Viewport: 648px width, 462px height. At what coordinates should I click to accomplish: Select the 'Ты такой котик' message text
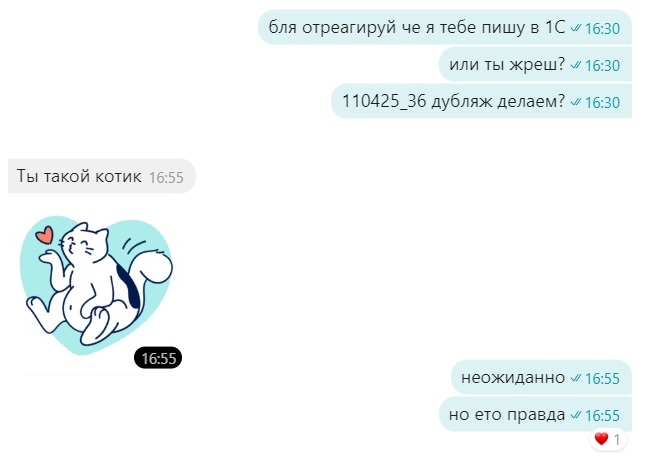[x=79, y=176]
